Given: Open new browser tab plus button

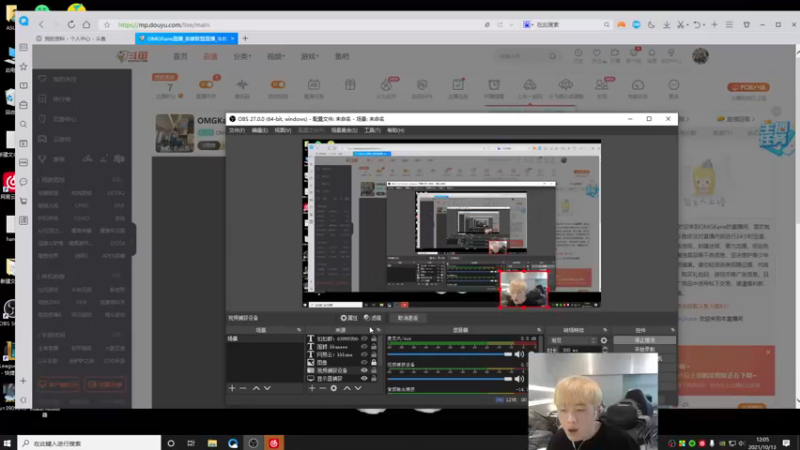Looking at the screenshot, I should [x=245, y=38].
